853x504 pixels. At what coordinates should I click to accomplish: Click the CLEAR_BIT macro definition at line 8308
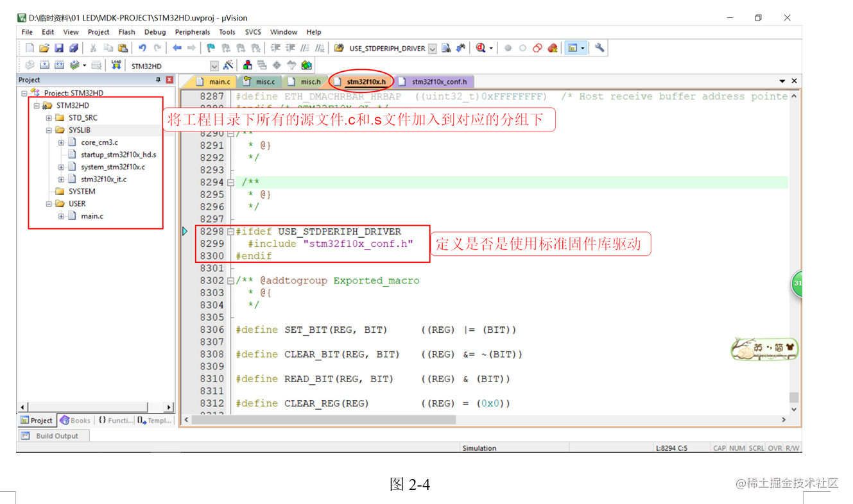click(379, 355)
